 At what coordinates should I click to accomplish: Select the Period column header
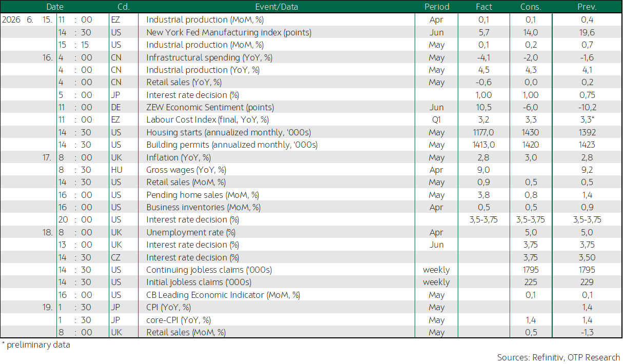pos(437,7)
